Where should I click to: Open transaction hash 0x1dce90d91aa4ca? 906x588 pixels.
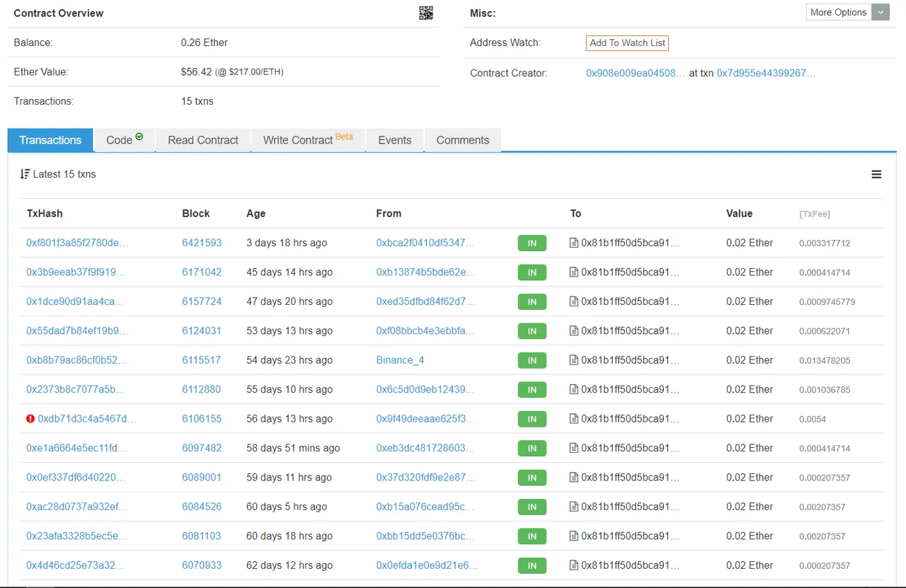coord(75,301)
